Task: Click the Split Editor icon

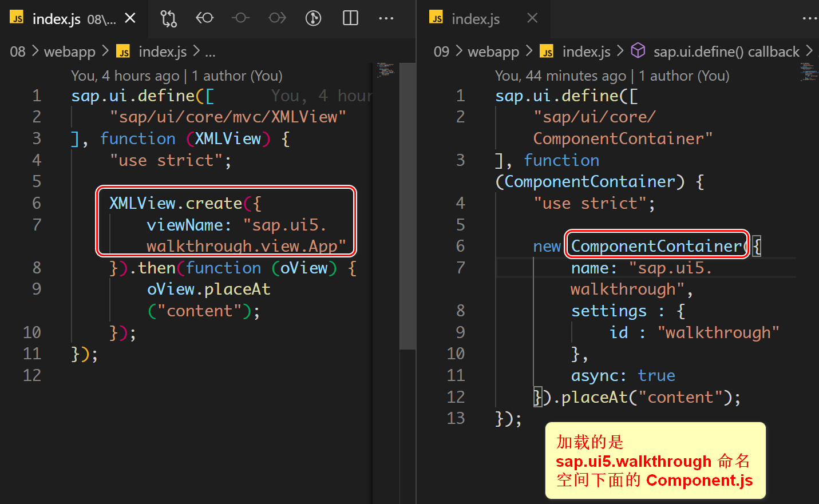Action: pyautogui.click(x=350, y=18)
